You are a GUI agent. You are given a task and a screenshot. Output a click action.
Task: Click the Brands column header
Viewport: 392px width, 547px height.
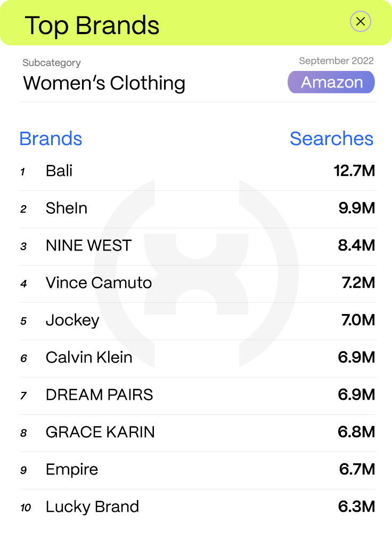click(x=51, y=139)
